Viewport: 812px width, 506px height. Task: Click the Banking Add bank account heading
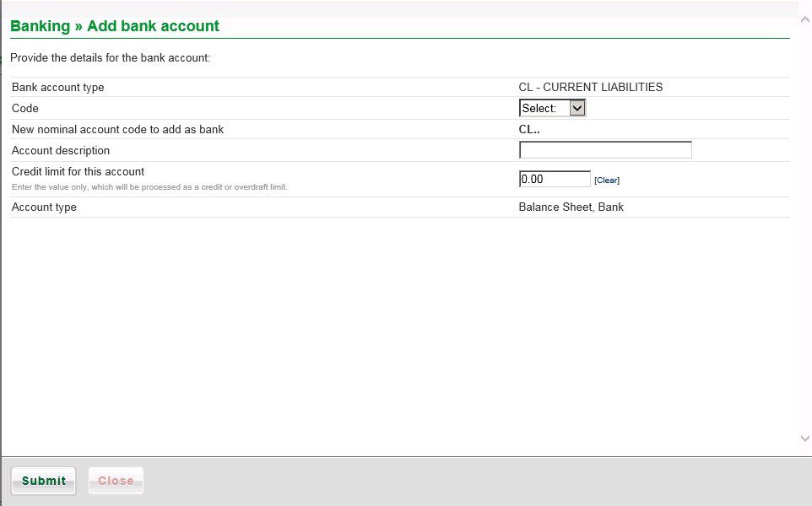coord(114,26)
